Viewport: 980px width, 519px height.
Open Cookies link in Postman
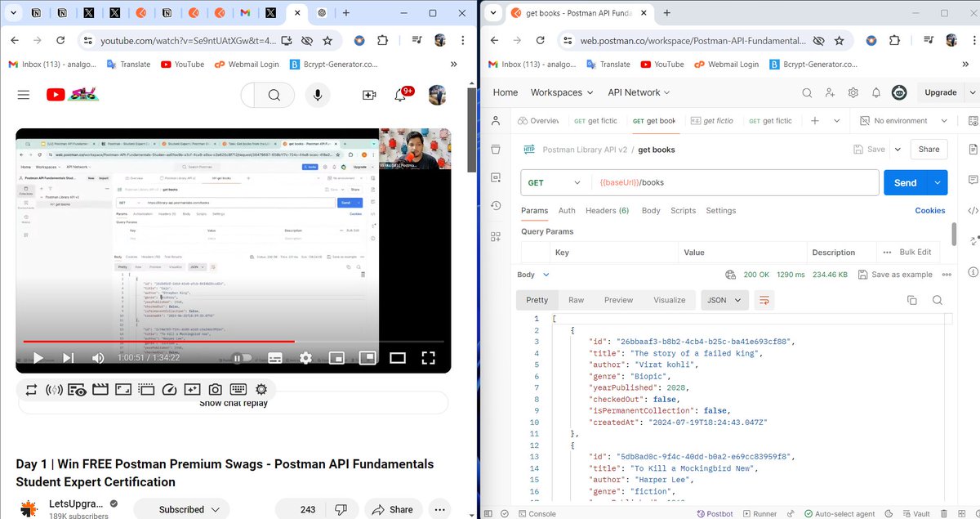click(929, 210)
